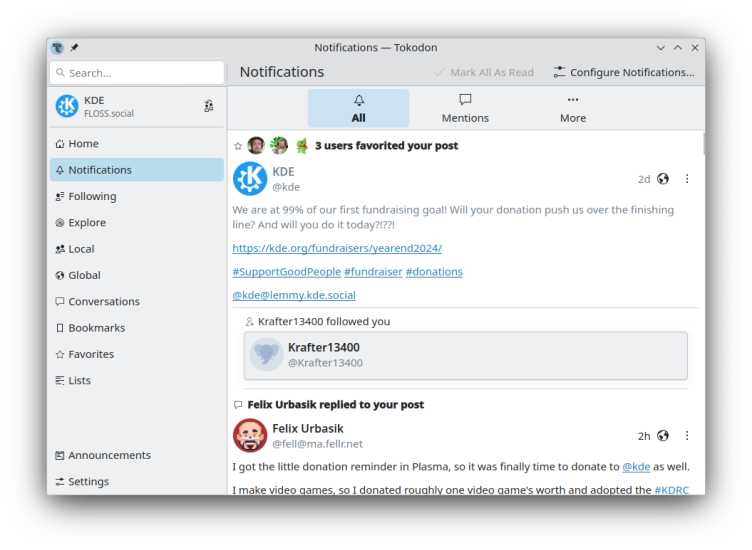Go to Bookmarks in the sidebar
This screenshot has width=752, height=550.
[96, 328]
